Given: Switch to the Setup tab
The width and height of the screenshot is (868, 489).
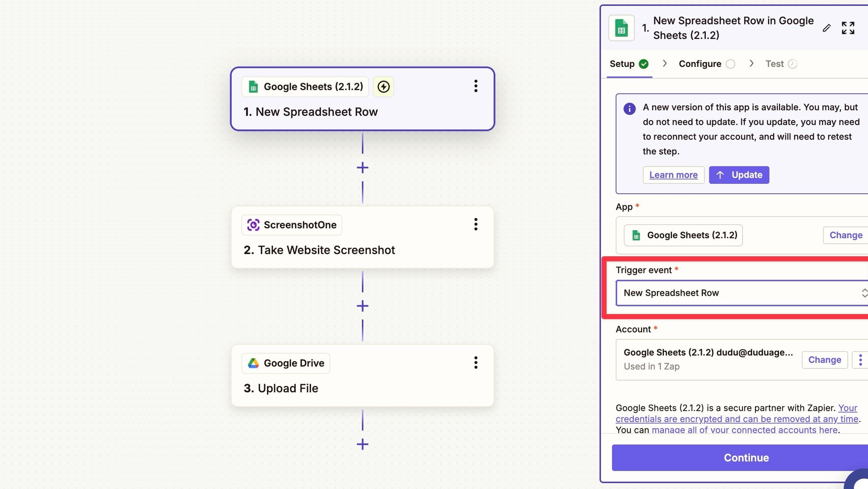Looking at the screenshot, I should click(x=629, y=64).
